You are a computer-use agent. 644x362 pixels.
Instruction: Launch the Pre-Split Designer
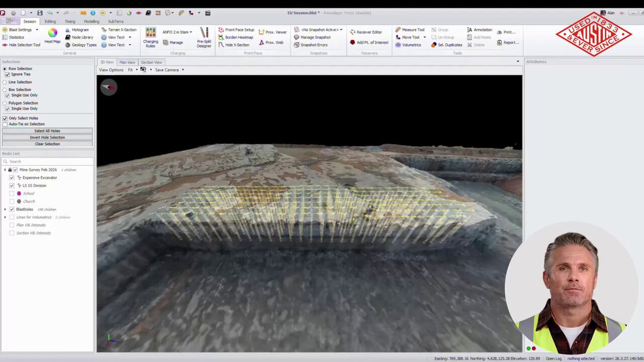pos(204,38)
